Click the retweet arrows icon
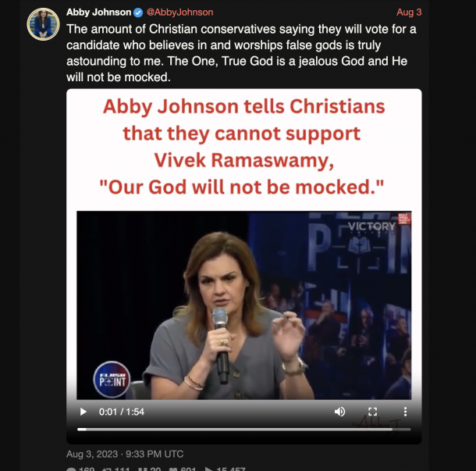The width and height of the screenshot is (476, 471). coord(107,469)
